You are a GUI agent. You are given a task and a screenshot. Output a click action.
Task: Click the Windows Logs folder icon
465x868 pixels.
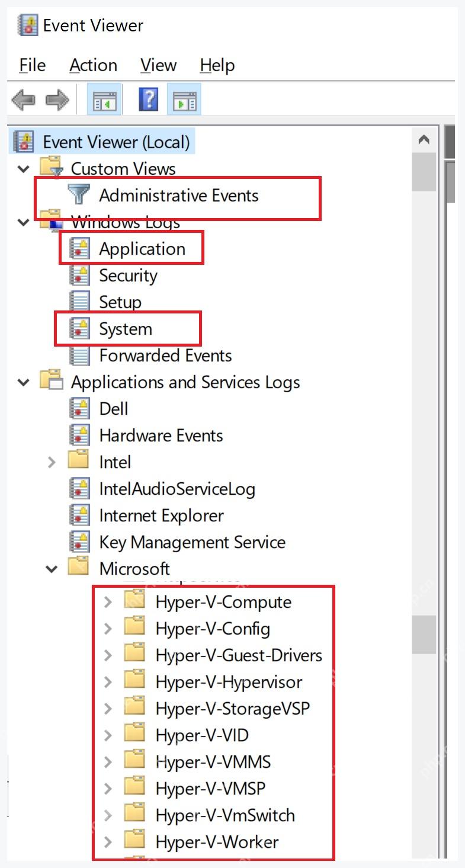(x=51, y=220)
